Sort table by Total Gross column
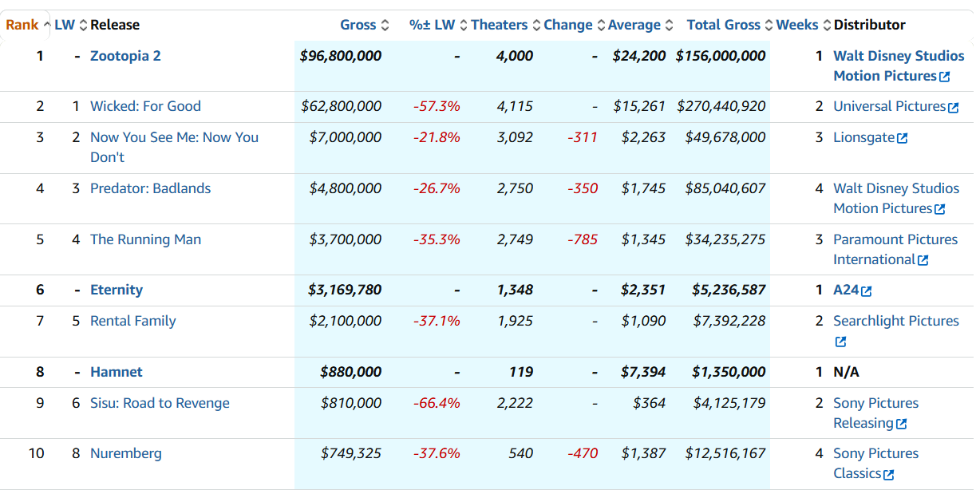The image size is (980, 490). pyautogui.click(x=723, y=25)
